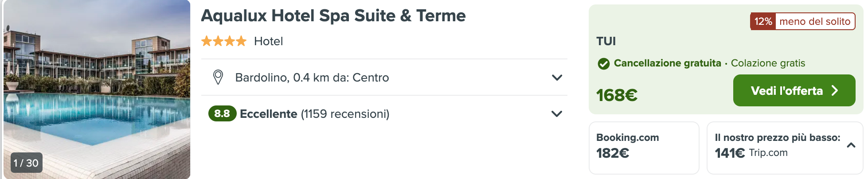Click the arrow inside Vedi l'offerta

tap(835, 90)
